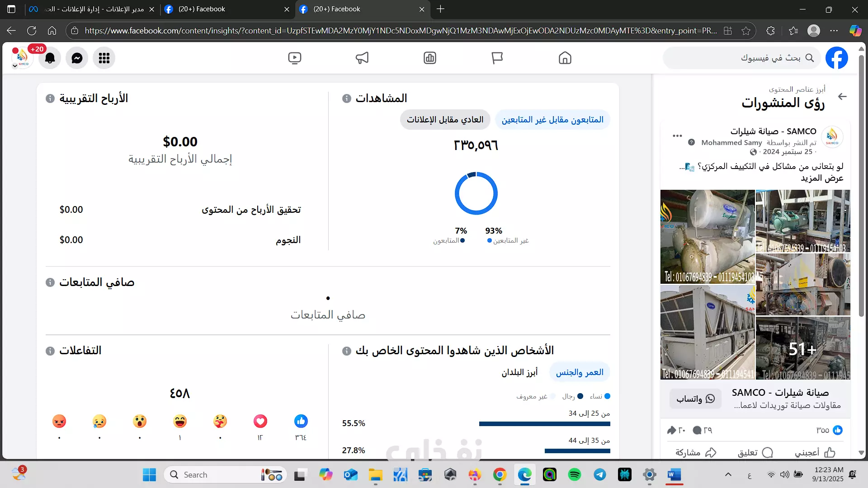Switch to Ads Manager browser tab

tap(93, 9)
